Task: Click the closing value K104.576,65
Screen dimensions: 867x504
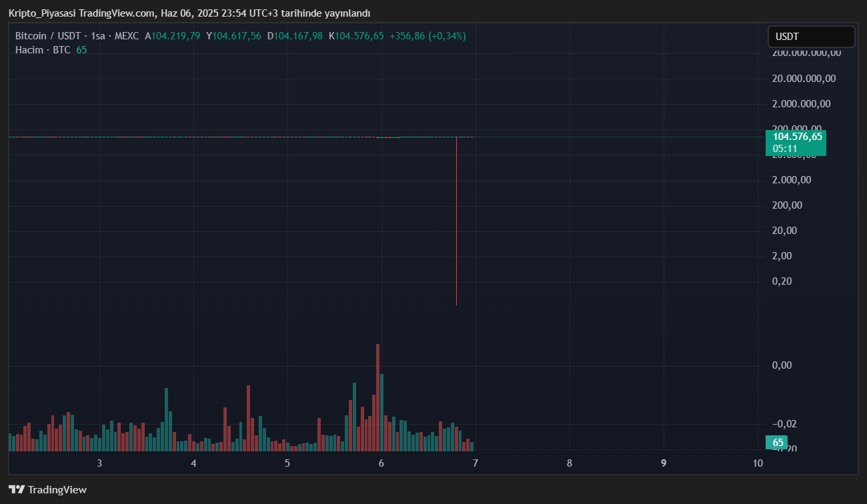Action: tap(356, 36)
